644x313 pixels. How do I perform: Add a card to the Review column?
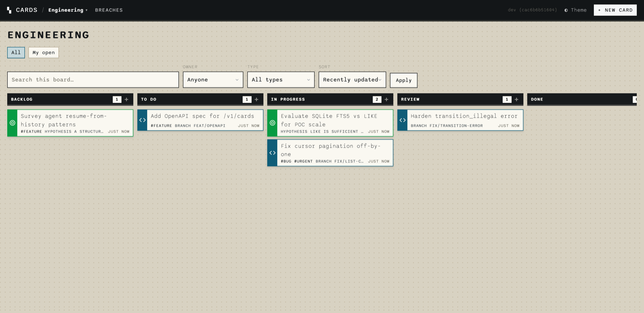point(517,99)
